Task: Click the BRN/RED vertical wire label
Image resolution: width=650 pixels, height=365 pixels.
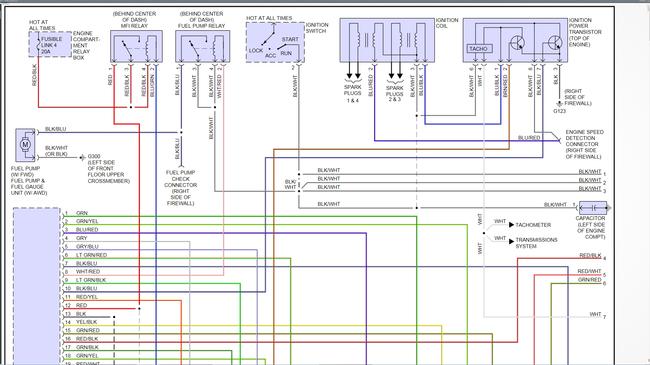Action: [505, 86]
